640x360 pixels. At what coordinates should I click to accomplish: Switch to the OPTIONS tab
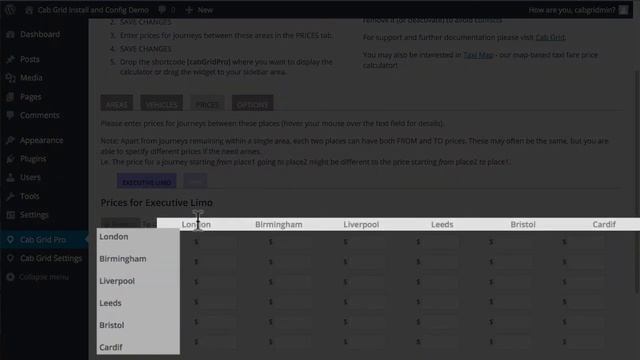click(x=252, y=104)
